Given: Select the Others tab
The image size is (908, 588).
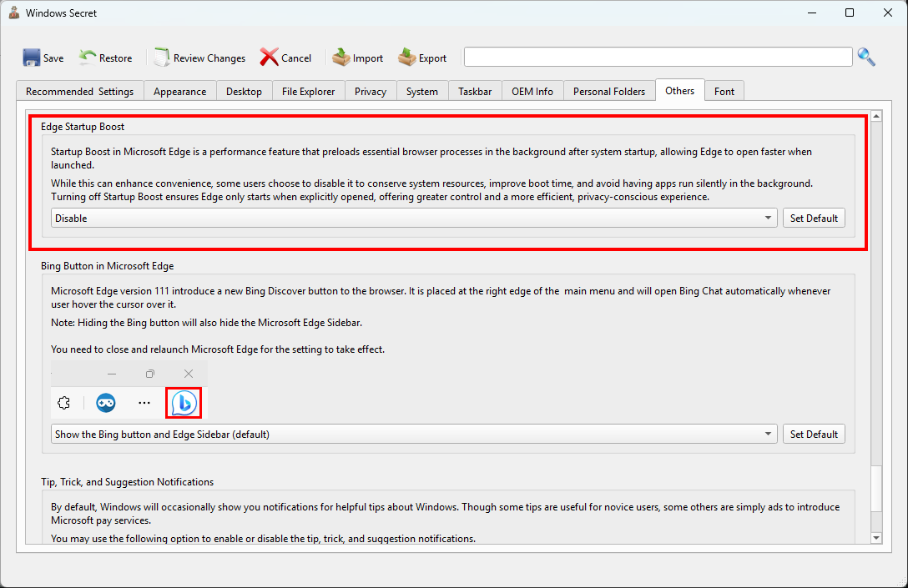Looking at the screenshot, I should [x=680, y=90].
